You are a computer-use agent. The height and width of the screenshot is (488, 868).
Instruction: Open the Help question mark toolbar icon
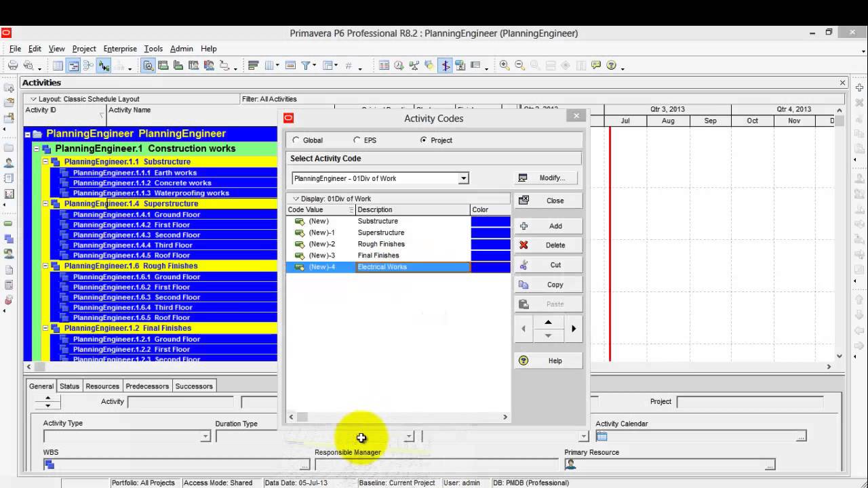pyautogui.click(x=611, y=66)
